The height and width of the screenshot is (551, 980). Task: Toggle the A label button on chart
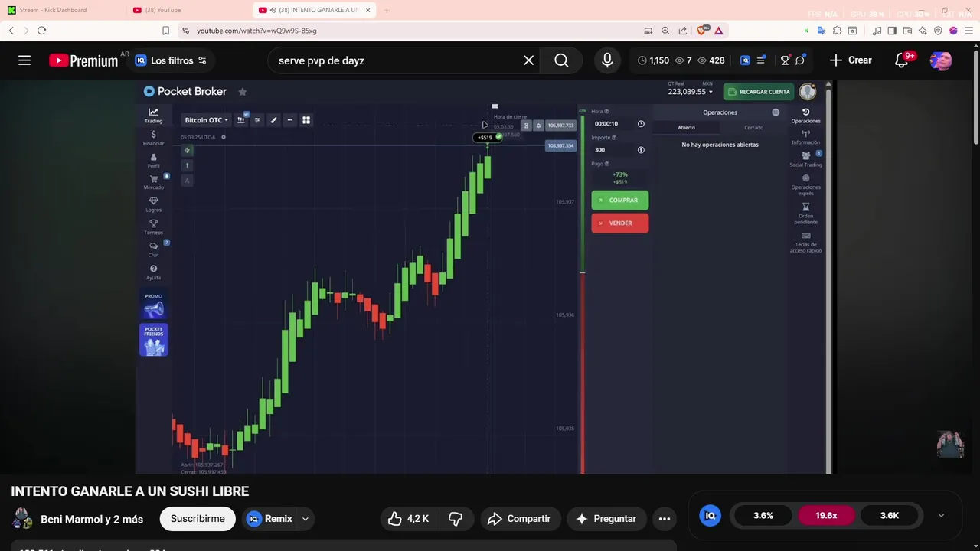pyautogui.click(x=187, y=181)
